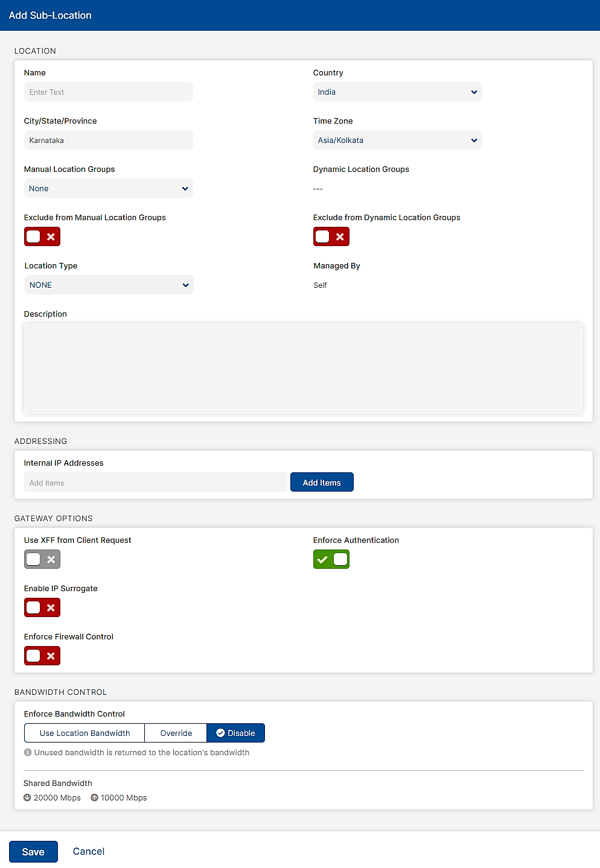The height and width of the screenshot is (868, 600).
Task: Switch to Use Location Bandwidth
Action: (x=84, y=732)
